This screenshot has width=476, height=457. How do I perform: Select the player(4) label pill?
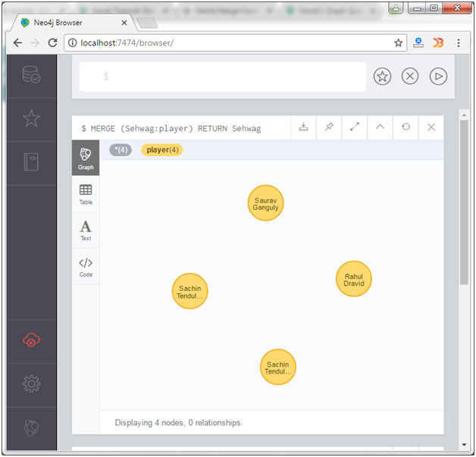point(162,150)
